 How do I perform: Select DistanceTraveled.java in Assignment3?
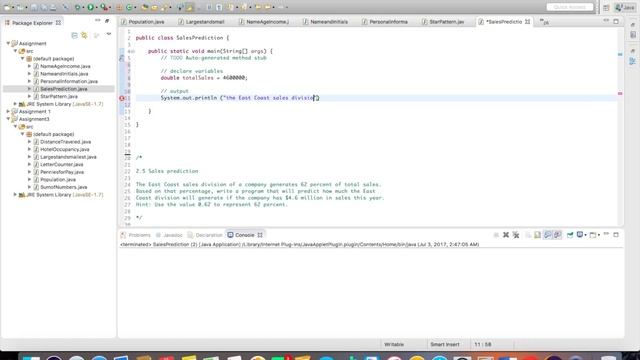click(x=65, y=142)
